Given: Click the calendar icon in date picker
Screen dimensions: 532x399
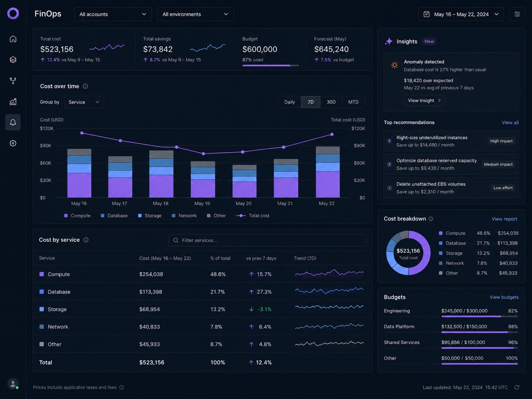Looking at the screenshot, I should (x=426, y=14).
